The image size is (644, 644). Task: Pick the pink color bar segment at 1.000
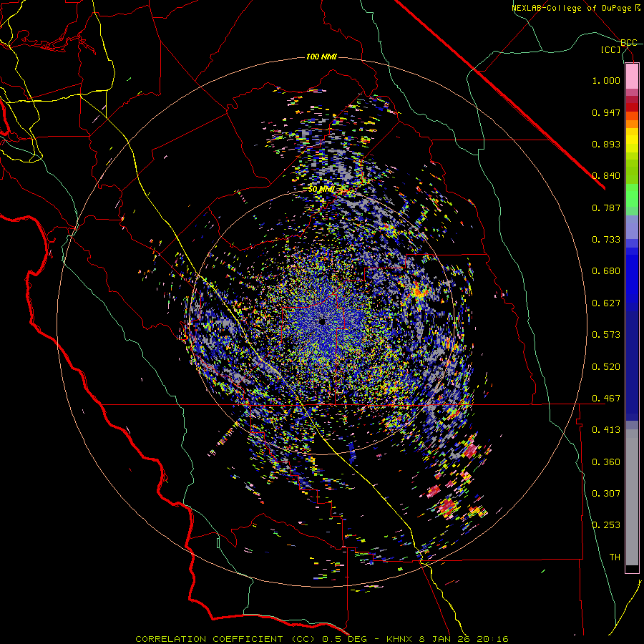(632, 77)
